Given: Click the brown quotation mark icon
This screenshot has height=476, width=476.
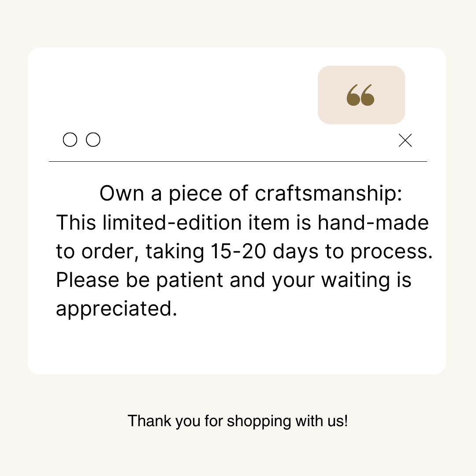Looking at the screenshot, I should [361, 95].
